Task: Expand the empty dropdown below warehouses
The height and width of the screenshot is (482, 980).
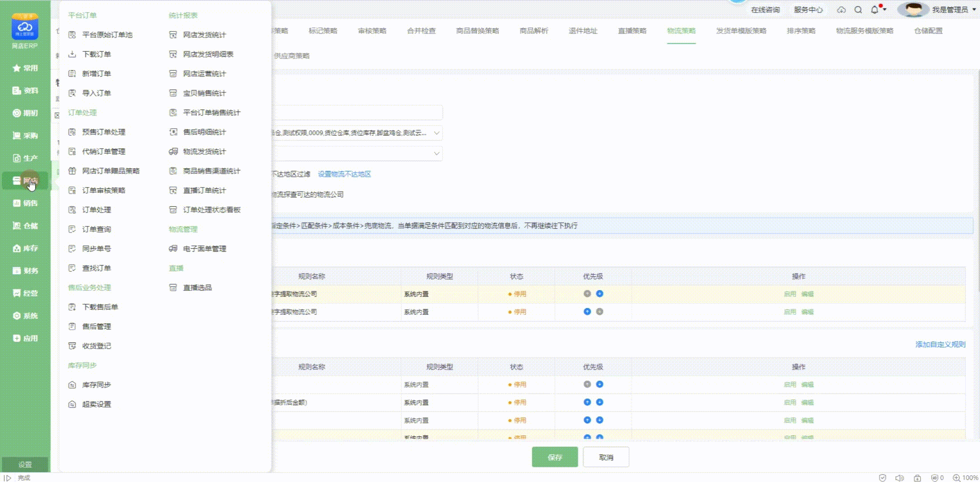Action: (436, 154)
